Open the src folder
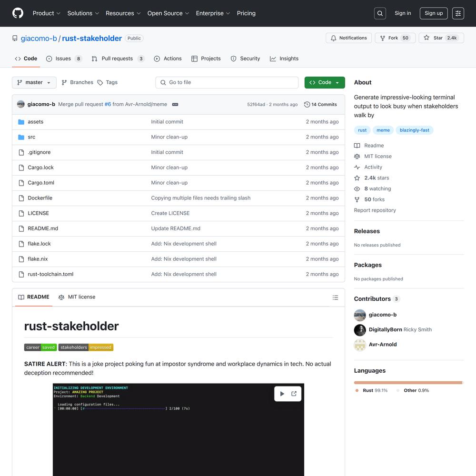The height and width of the screenshot is (476, 476). (31, 137)
